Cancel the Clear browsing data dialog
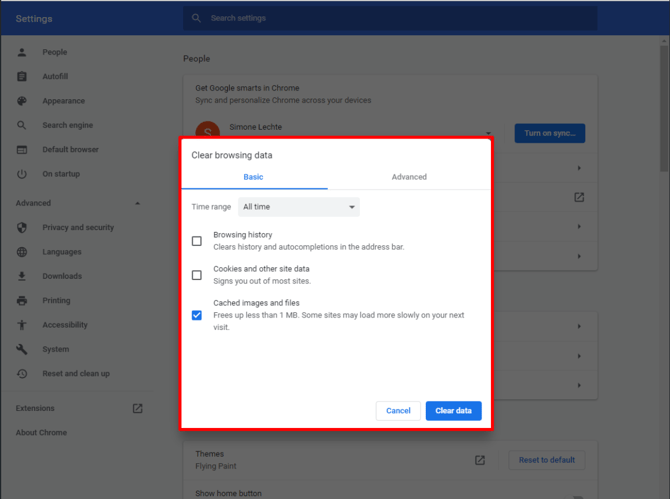This screenshot has width=670, height=499. [x=398, y=411]
